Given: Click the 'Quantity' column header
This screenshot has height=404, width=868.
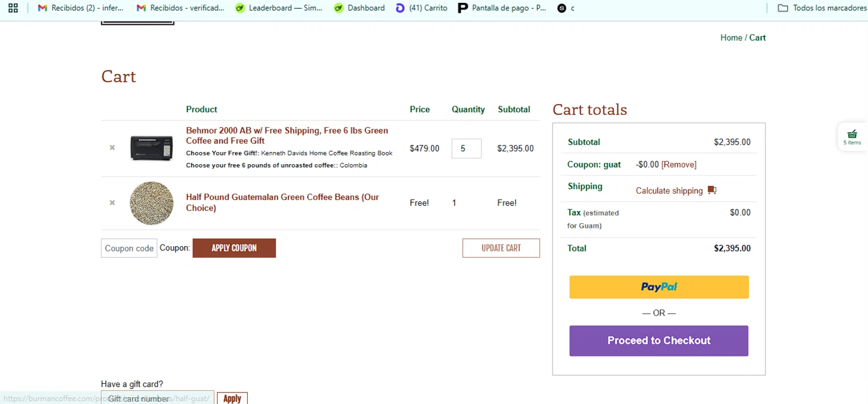Looking at the screenshot, I should click(468, 109).
